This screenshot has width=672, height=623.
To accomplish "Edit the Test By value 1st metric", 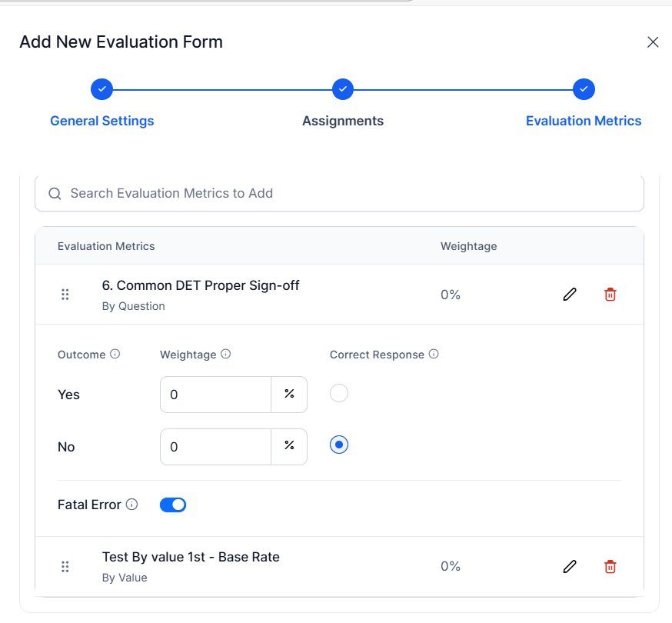I will coord(570,566).
